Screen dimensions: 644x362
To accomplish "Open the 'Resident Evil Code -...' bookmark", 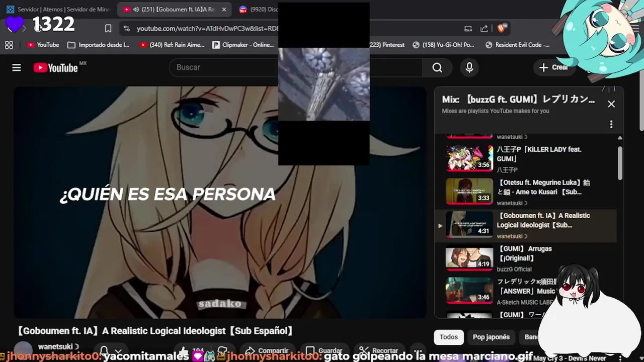I will click(517, 45).
